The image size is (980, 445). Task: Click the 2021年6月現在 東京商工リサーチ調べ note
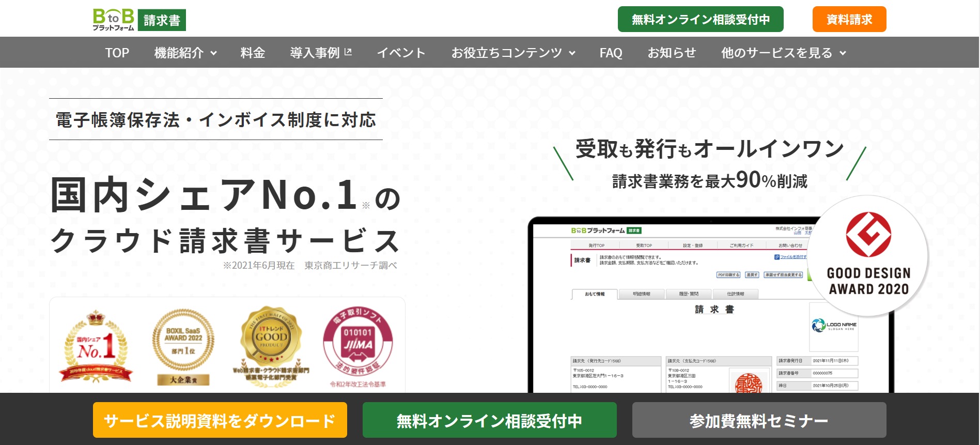point(310,265)
